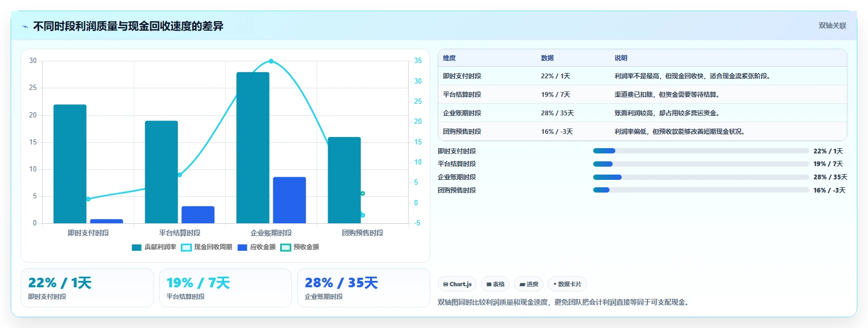Click the 团购预售时段 progress bar
868x328 pixels.
tap(701, 190)
